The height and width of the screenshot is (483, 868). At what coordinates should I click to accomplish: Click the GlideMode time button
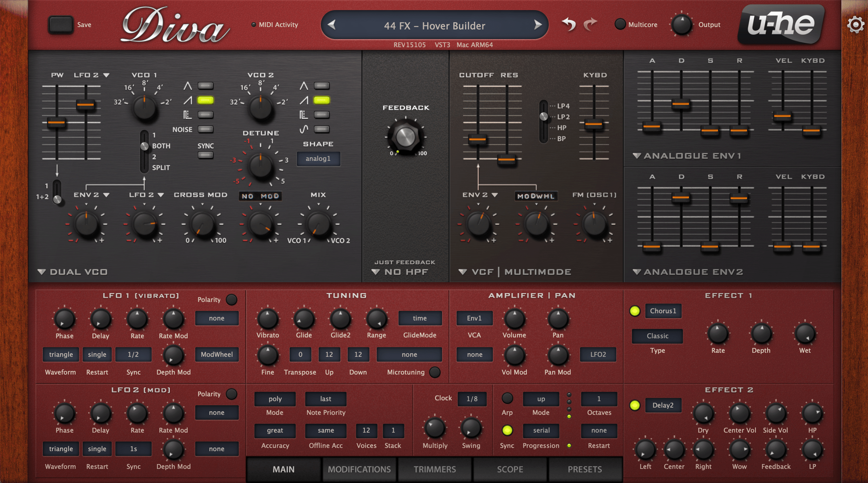tap(420, 318)
